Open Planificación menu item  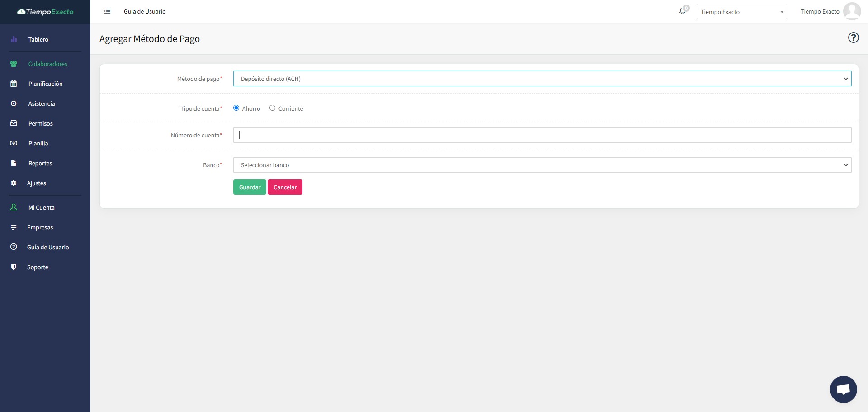(46, 84)
